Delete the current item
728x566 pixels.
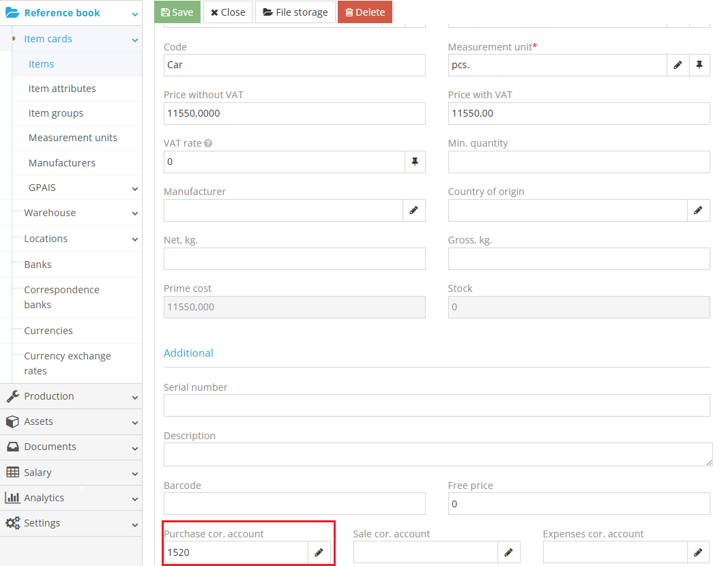click(x=364, y=12)
